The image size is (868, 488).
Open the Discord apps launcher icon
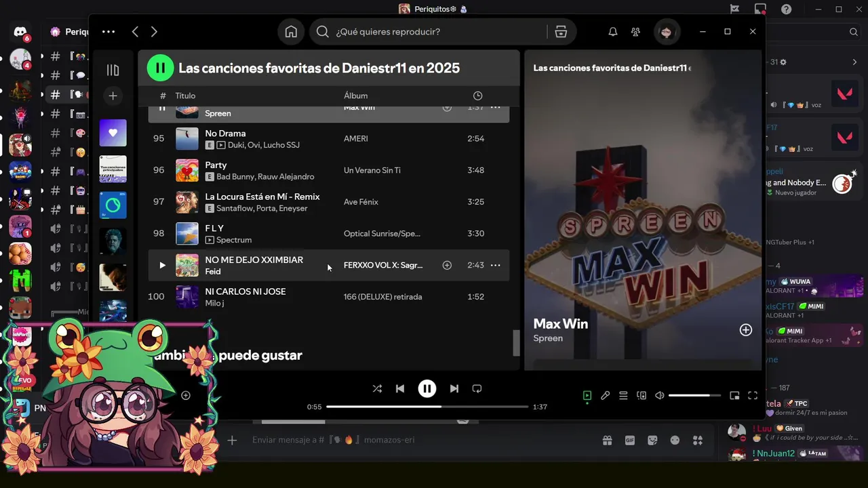point(698,440)
